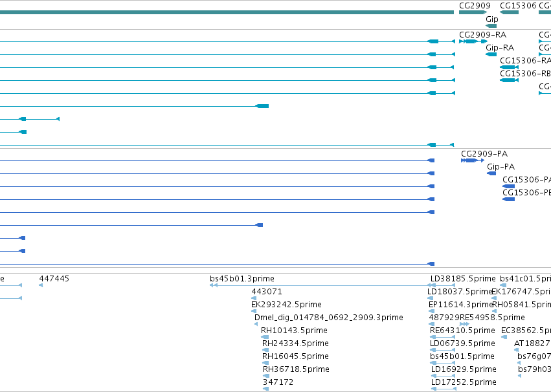Click the EK293242.5prime label

[x=286, y=305]
